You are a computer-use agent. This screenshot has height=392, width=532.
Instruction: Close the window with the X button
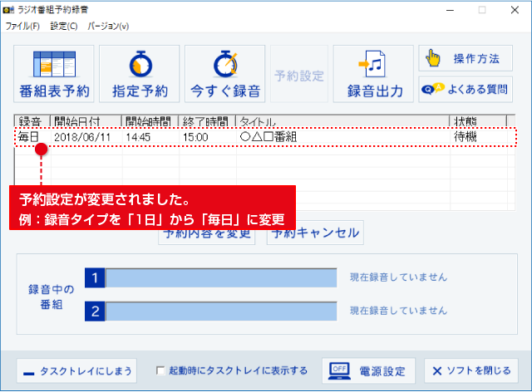(515, 10)
